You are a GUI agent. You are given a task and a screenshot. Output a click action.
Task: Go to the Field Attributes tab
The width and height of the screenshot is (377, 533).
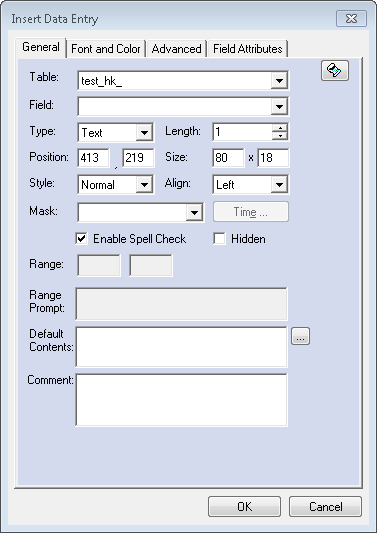coord(248,49)
